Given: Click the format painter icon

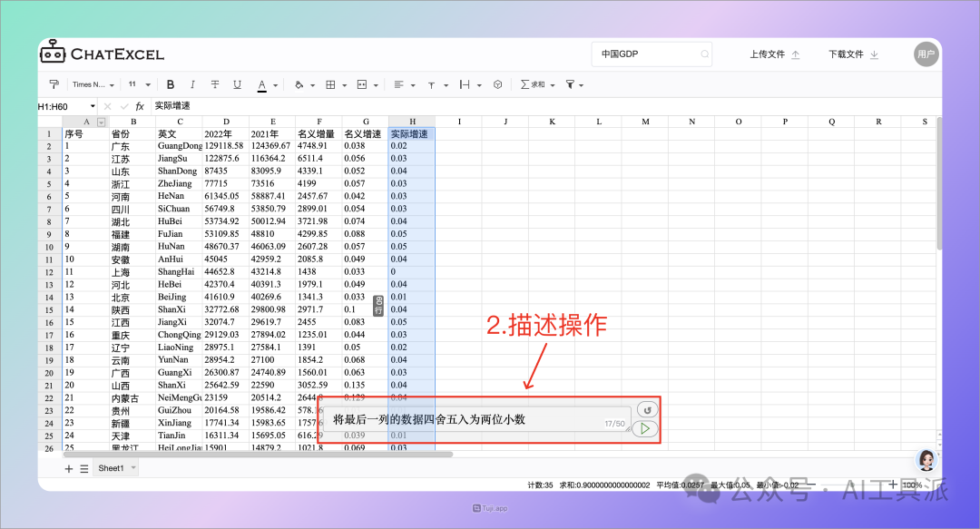Looking at the screenshot, I should [x=58, y=83].
